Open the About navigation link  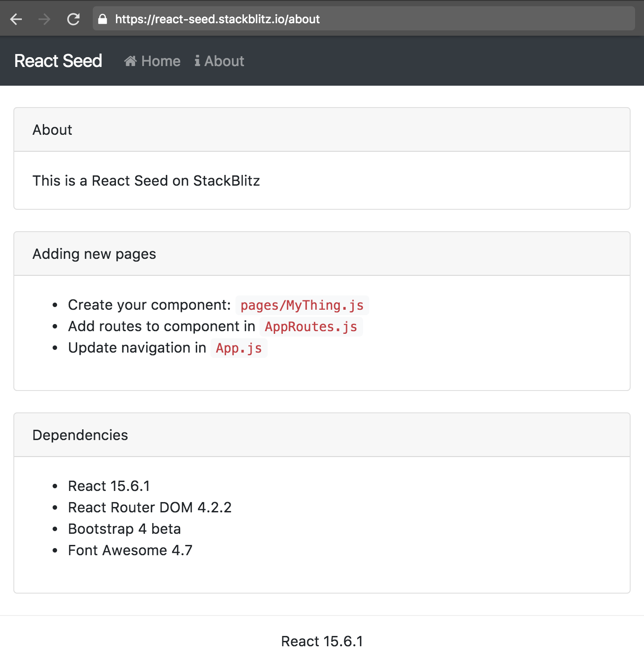[224, 61]
